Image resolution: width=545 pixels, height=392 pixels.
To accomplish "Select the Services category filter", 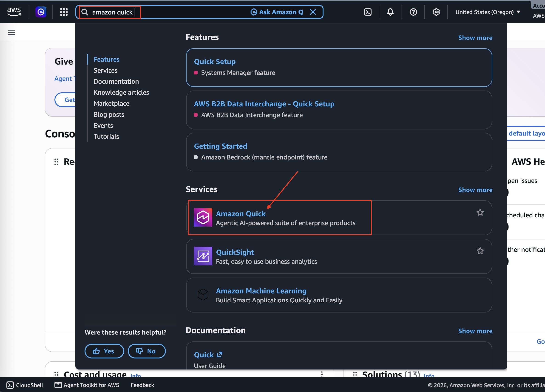I will (105, 70).
